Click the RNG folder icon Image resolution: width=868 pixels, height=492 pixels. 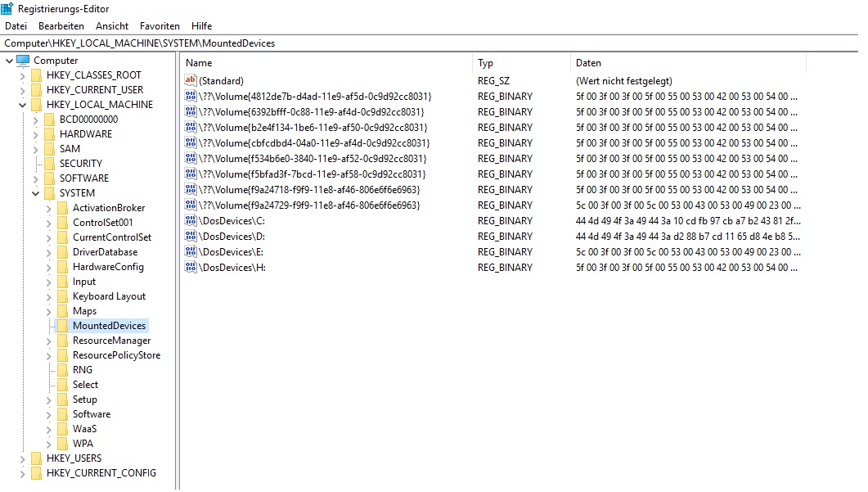63,369
